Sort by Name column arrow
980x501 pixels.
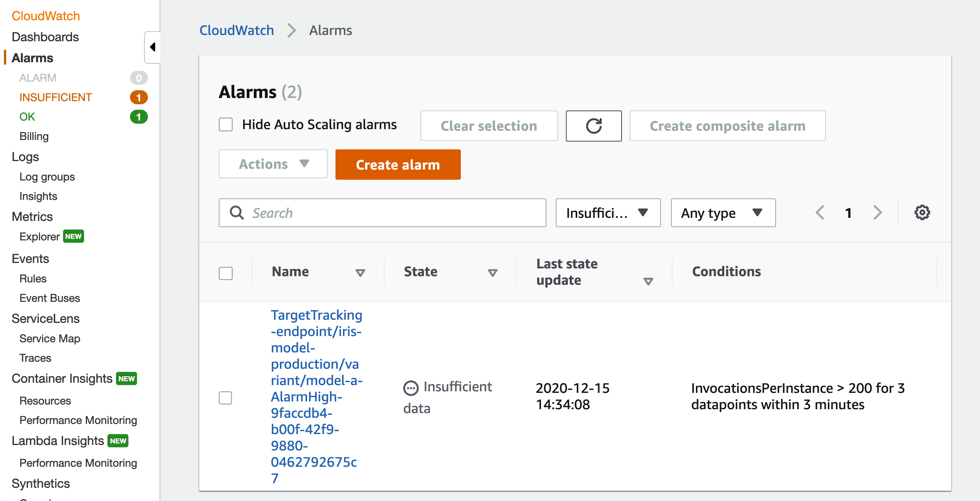click(x=360, y=273)
